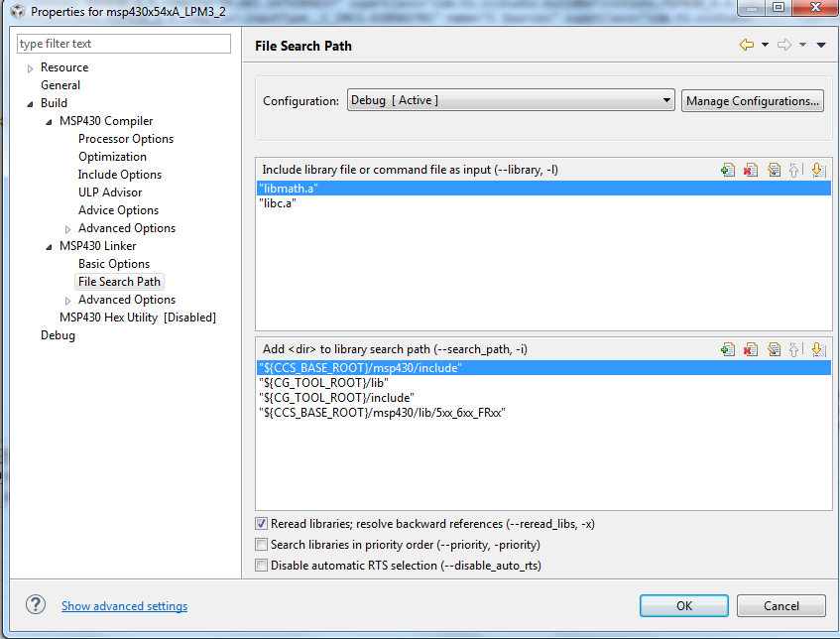Open Show advanced settings link
Image resolution: width=840 pixels, height=639 pixels.
[124, 606]
